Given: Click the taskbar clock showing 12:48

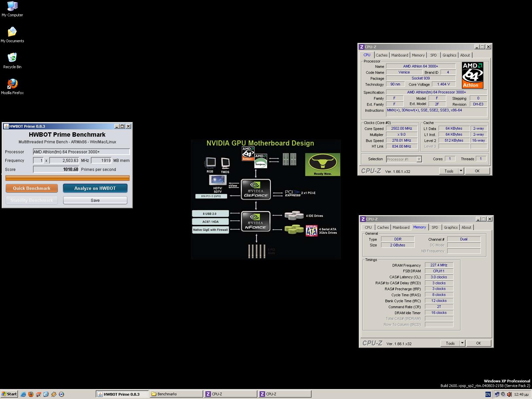Looking at the screenshot, I should tap(521, 394).
